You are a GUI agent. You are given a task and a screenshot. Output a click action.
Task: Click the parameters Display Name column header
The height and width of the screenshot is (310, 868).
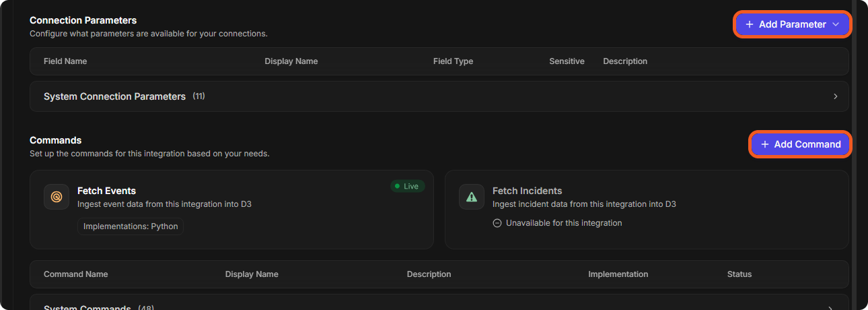click(x=291, y=61)
